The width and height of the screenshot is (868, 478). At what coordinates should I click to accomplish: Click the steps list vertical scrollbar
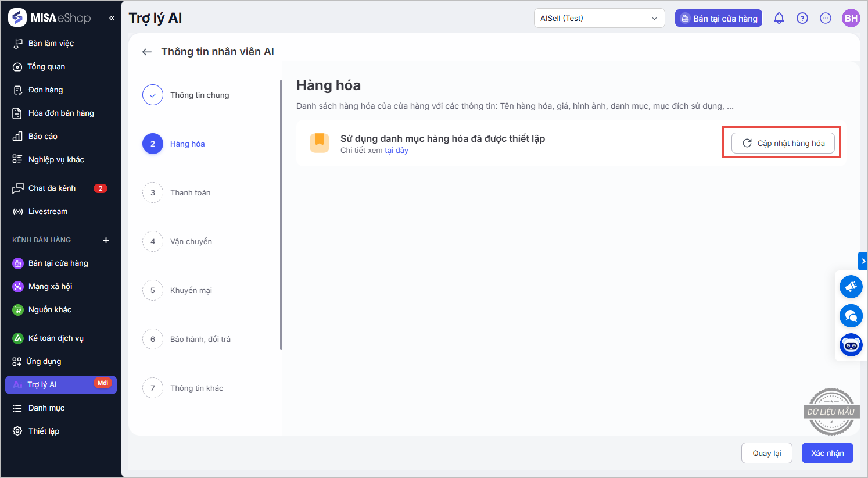[x=281, y=215]
